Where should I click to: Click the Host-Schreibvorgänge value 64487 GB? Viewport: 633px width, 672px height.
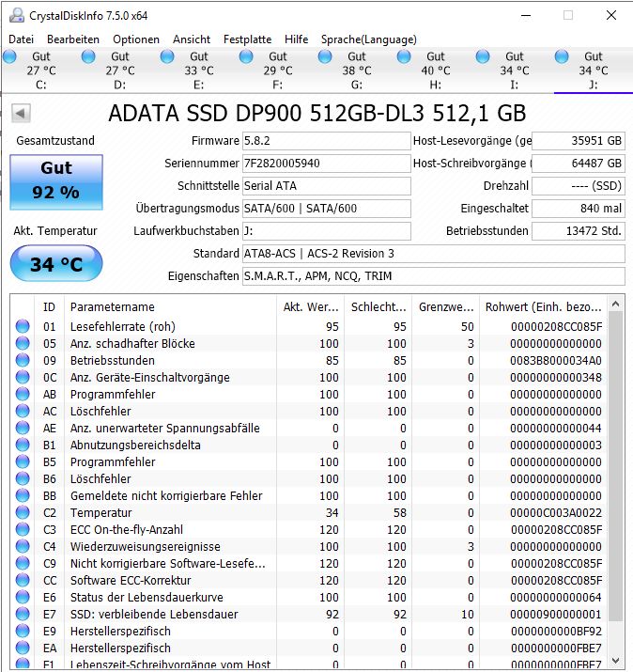pos(579,164)
